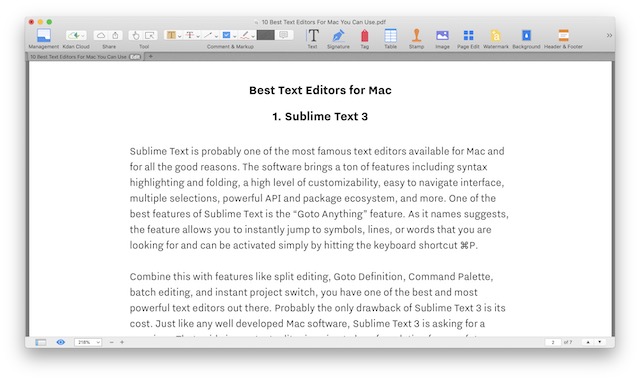Select the content selection arrow tool
Screen dimensions: 640x381
coord(150,36)
